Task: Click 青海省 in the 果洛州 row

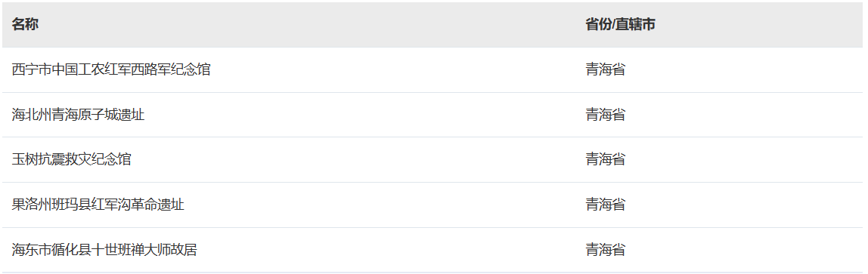Action: [606, 205]
